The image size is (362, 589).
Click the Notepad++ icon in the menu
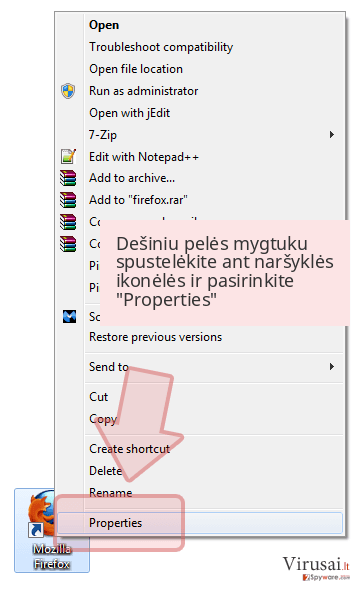point(68,157)
